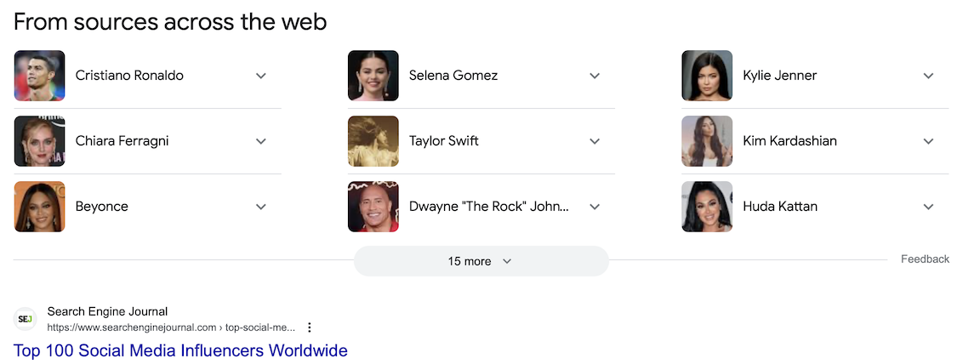Click the Kylie Jenner name label
Viewport: 980px width, 364px height.
pos(779,76)
